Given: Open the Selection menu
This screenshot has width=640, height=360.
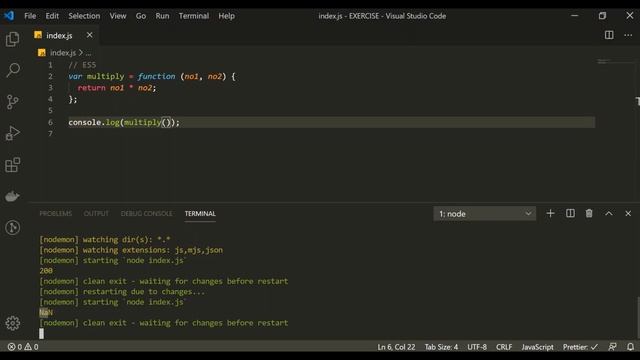Looking at the screenshot, I should 84,16.
